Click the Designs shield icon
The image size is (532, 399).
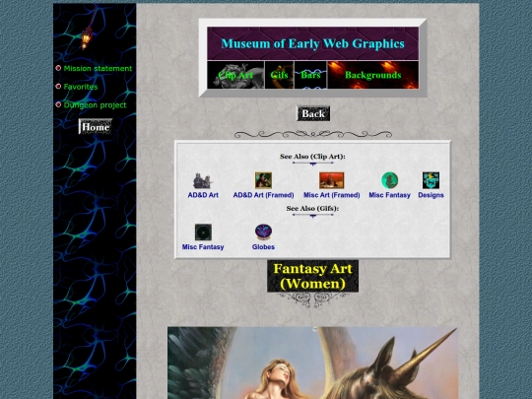pos(431,180)
